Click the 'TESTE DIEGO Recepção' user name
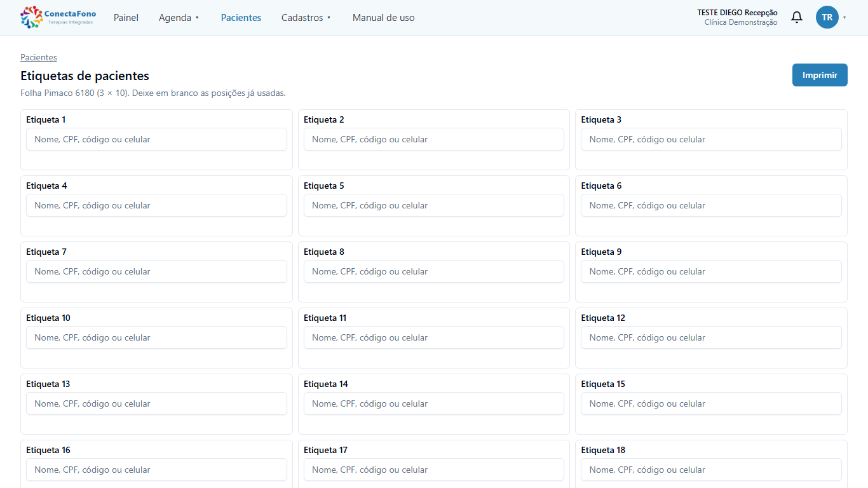 pos(737,13)
